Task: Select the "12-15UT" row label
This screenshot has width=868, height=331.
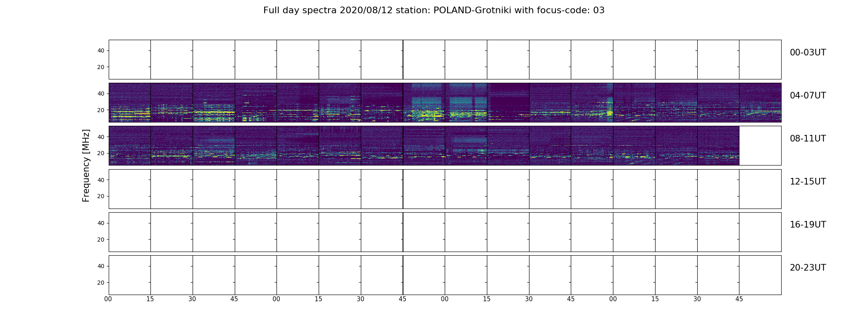Action: click(x=808, y=182)
